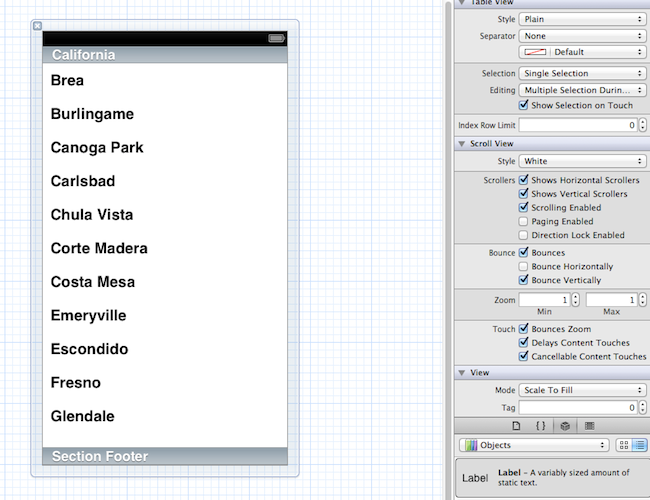The height and width of the screenshot is (500, 650).
Task: Click the Zoom Max stepper
Action: coord(643,300)
